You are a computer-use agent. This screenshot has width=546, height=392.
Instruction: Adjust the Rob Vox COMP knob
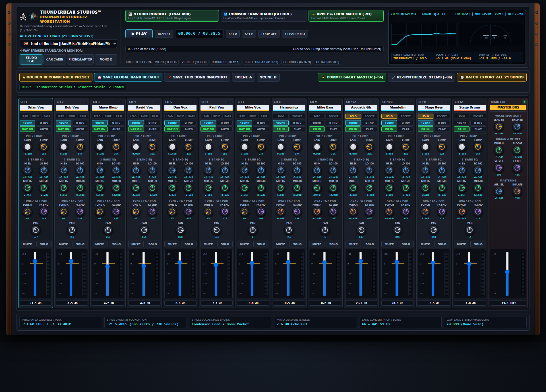click(80, 147)
